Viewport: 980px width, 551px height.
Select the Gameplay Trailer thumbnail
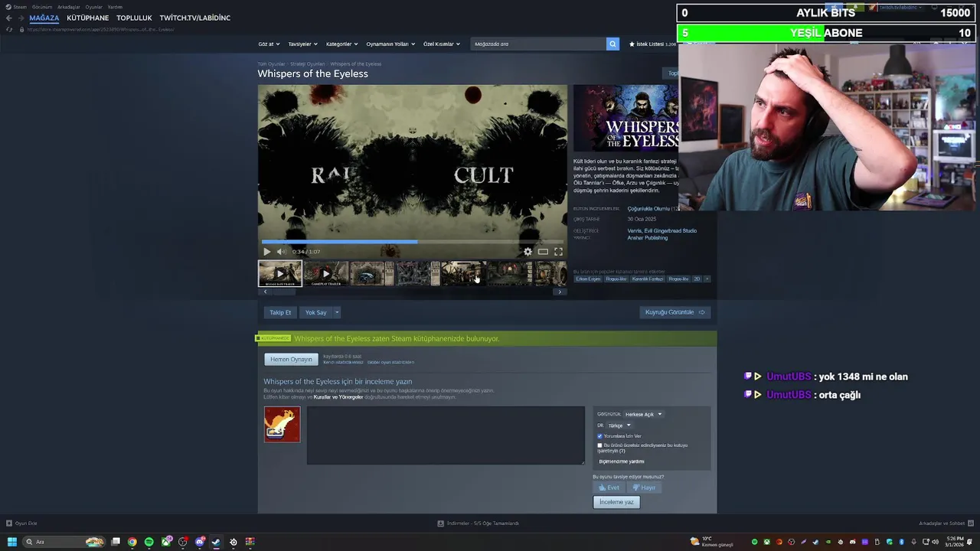pyautogui.click(x=326, y=273)
